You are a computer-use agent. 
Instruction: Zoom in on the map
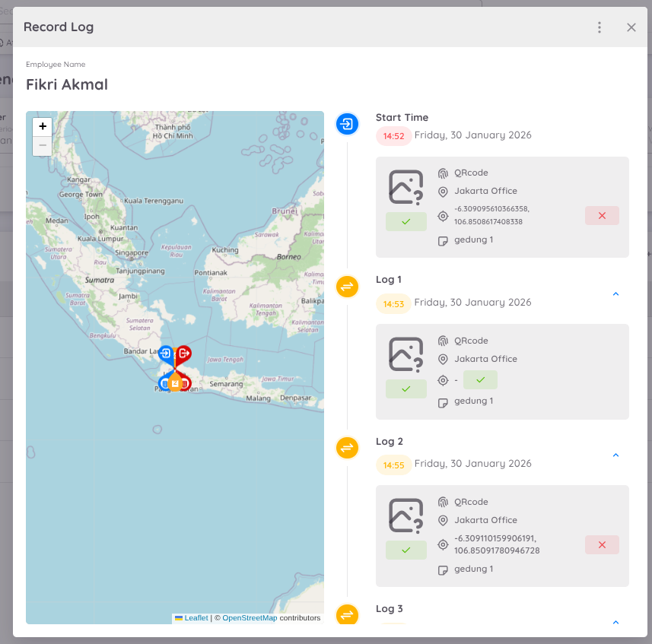coord(43,126)
